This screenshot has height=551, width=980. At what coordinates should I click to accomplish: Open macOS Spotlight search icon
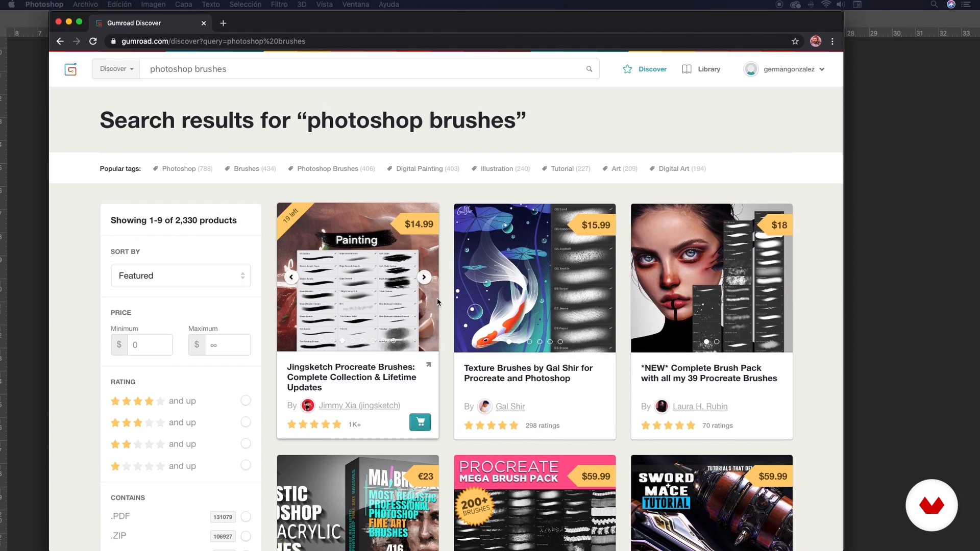934,5
